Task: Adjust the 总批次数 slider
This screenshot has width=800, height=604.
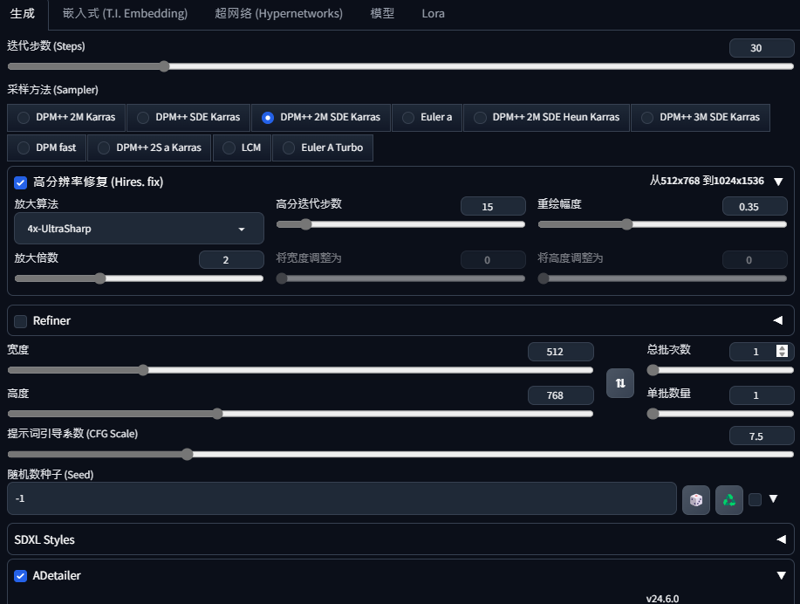Action: tap(720, 370)
